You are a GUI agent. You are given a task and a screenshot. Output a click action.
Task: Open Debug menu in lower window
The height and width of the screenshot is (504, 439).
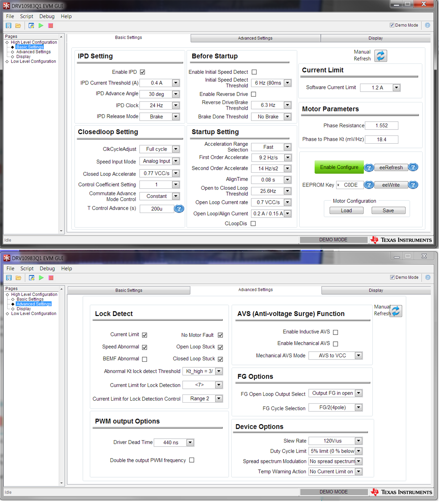pos(47,269)
